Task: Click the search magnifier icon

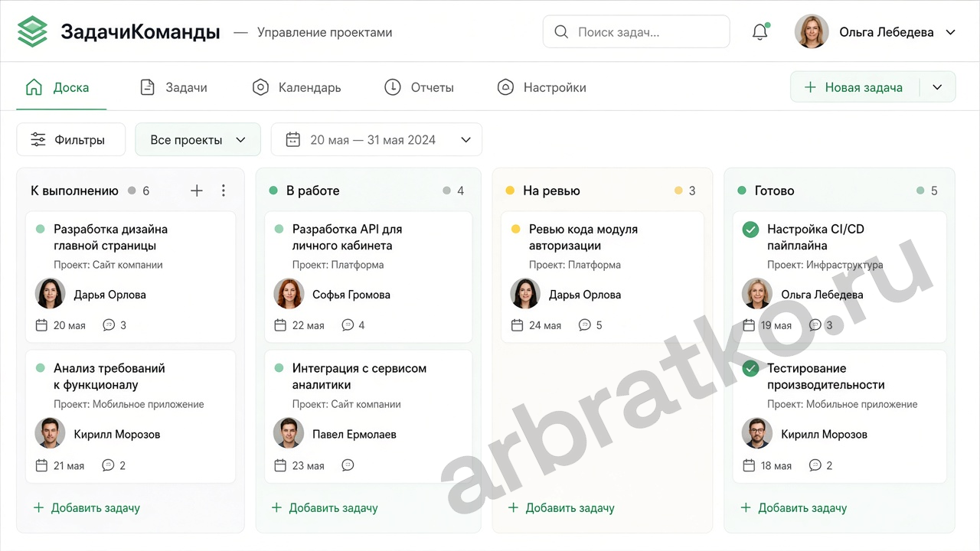Action: pyautogui.click(x=561, y=32)
